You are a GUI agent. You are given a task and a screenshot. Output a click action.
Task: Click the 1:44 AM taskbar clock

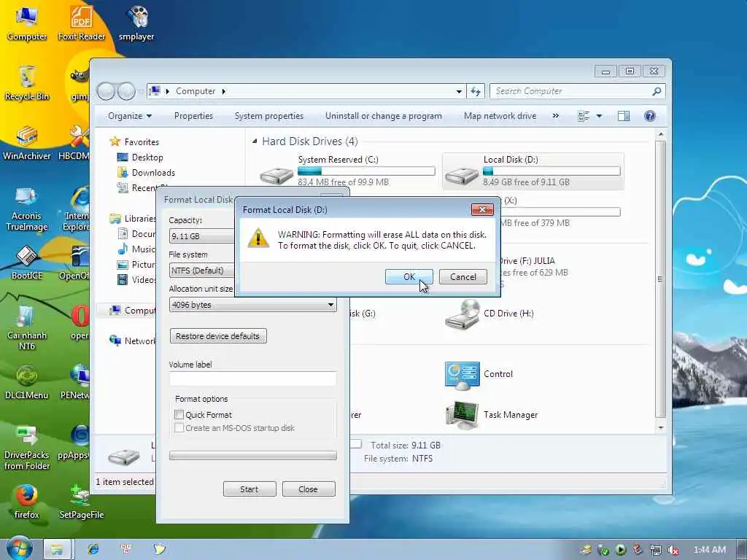(709, 550)
